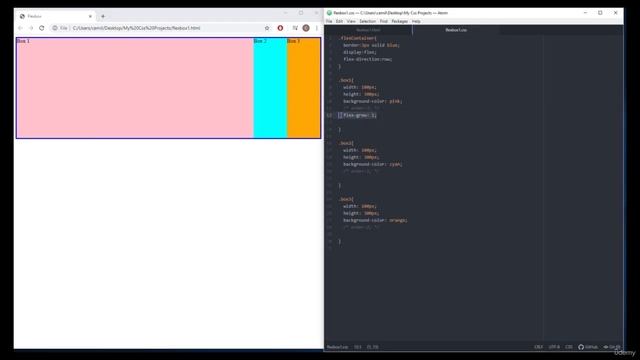The width and height of the screenshot is (640, 360).
Task: Change the CRLF line ending setting
Action: 539,347
